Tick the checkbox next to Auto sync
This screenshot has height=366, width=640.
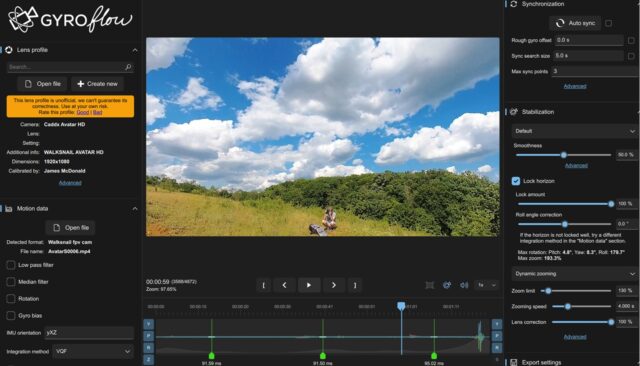coord(609,23)
